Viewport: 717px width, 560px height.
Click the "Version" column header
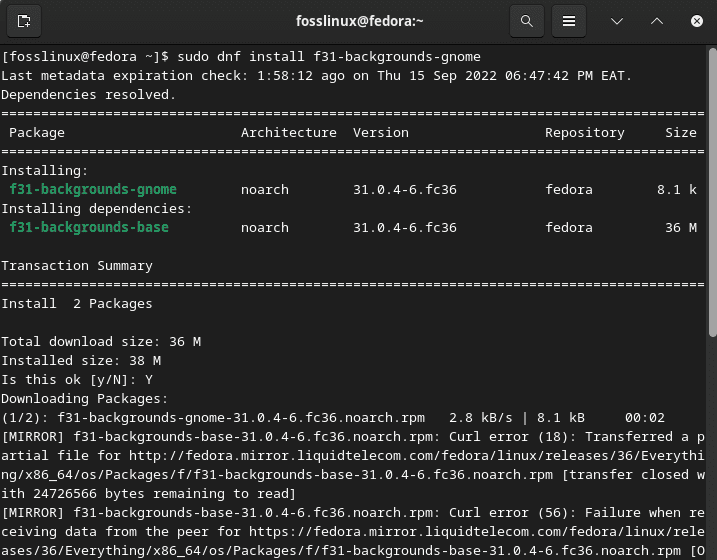point(380,133)
